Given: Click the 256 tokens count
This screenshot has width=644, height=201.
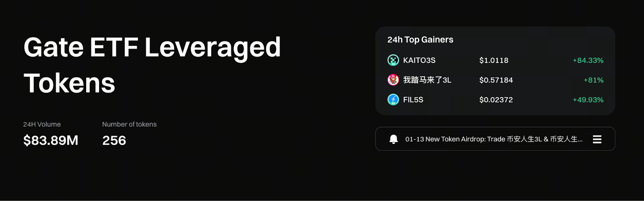Looking at the screenshot, I should [x=114, y=140].
